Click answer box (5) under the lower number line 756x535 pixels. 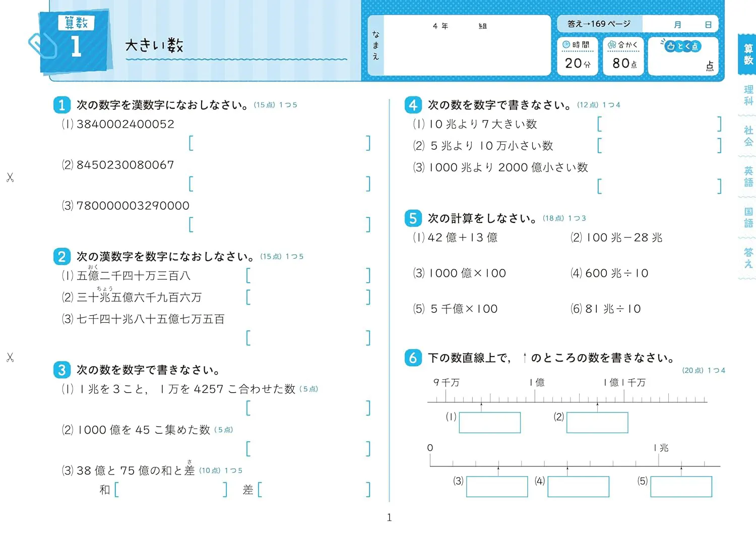tap(681, 487)
